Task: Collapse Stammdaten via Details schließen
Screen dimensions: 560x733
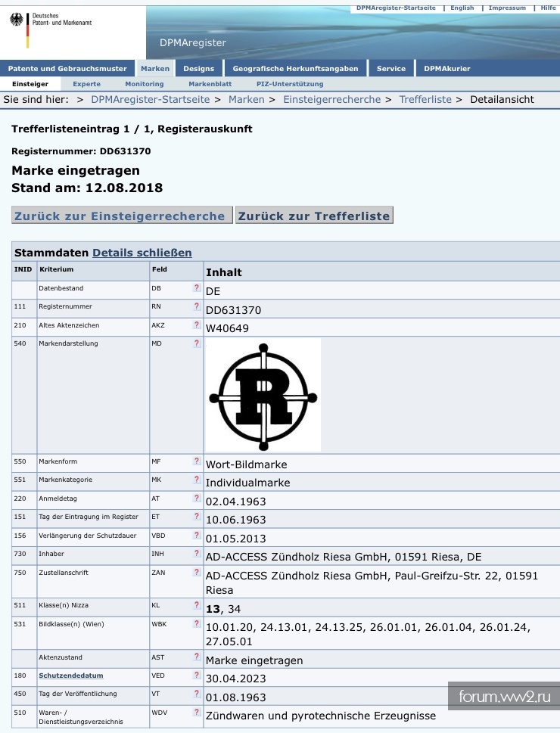Action: pos(142,253)
